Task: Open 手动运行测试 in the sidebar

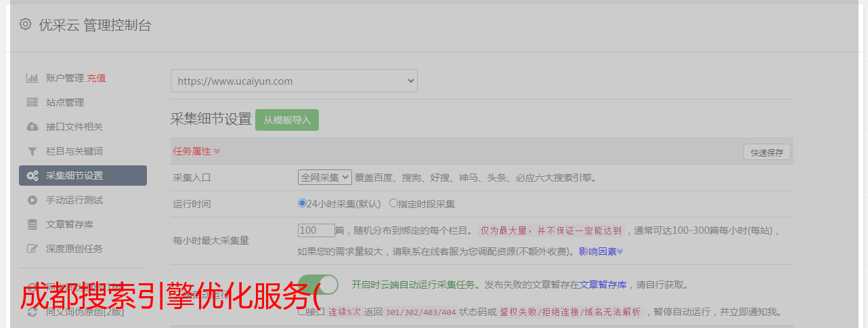Action: point(74,200)
